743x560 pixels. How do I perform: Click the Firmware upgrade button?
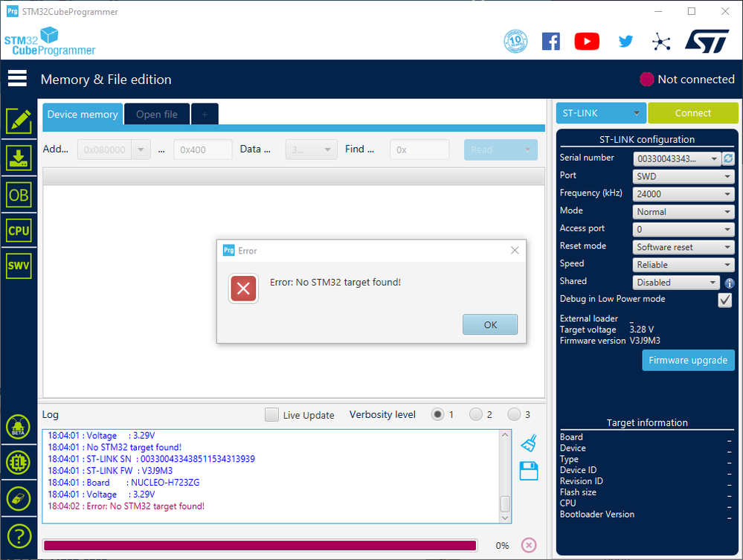pos(688,360)
